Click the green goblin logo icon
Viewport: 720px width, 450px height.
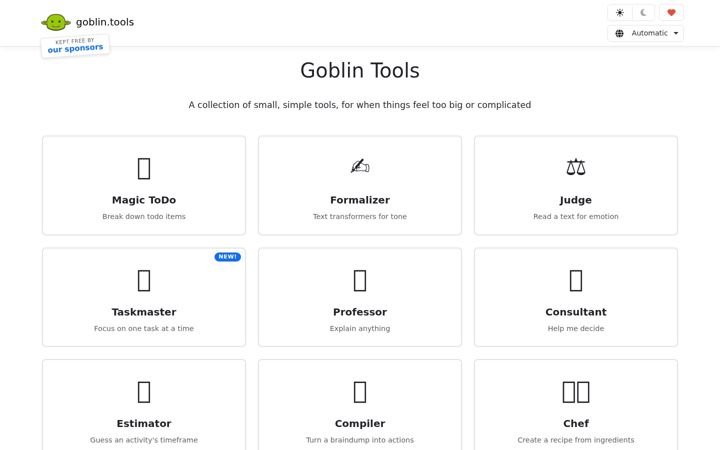coord(56,22)
